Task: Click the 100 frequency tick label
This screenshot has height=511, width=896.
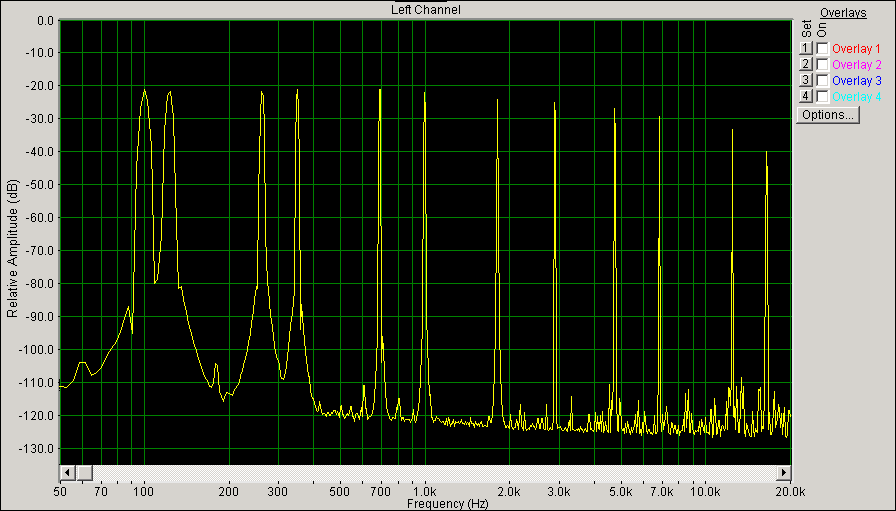Action: click(144, 492)
